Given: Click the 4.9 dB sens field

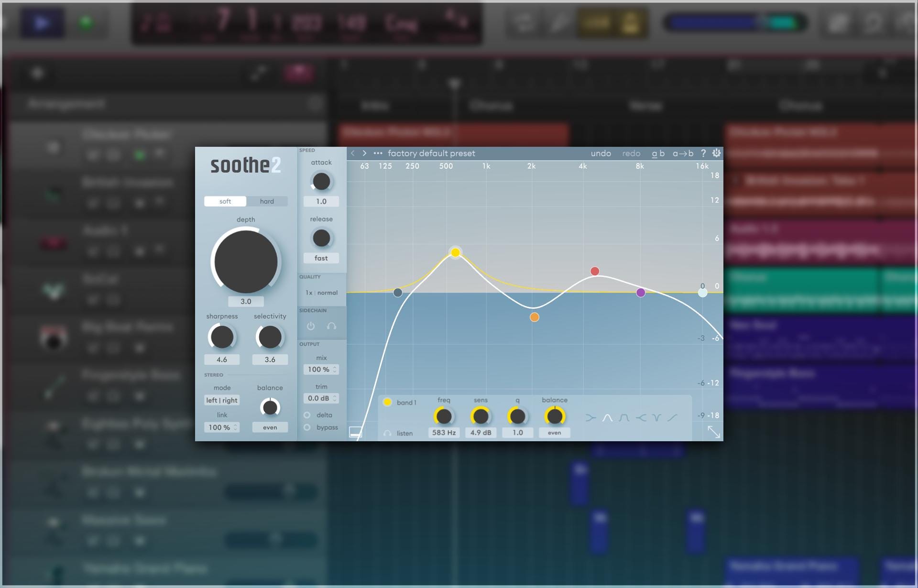Looking at the screenshot, I should (x=481, y=433).
